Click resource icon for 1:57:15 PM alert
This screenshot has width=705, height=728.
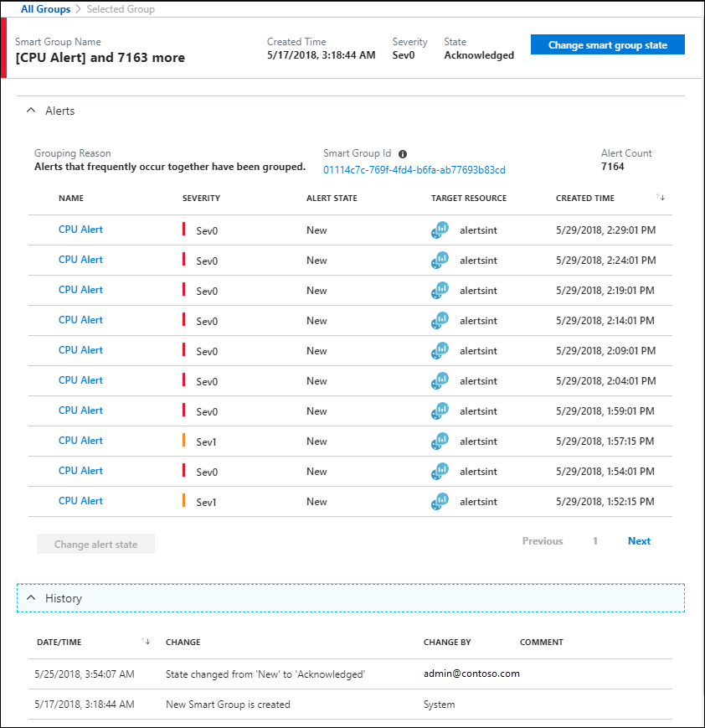pos(440,441)
